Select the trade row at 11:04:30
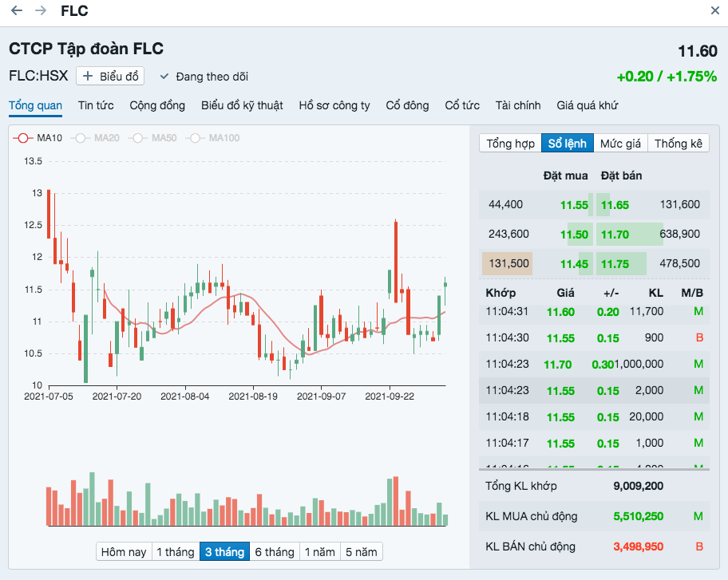 594,337
